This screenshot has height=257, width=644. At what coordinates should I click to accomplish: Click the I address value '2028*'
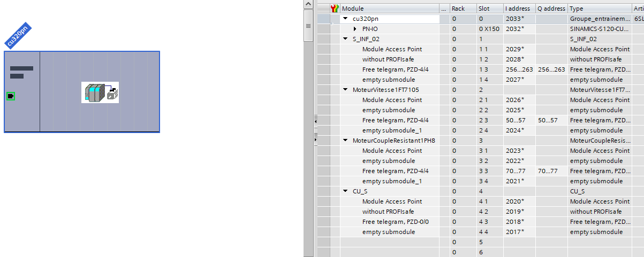coord(515,59)
